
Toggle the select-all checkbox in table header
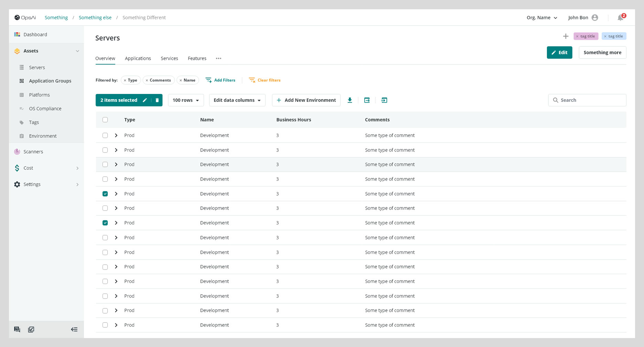tap(105, 120)
